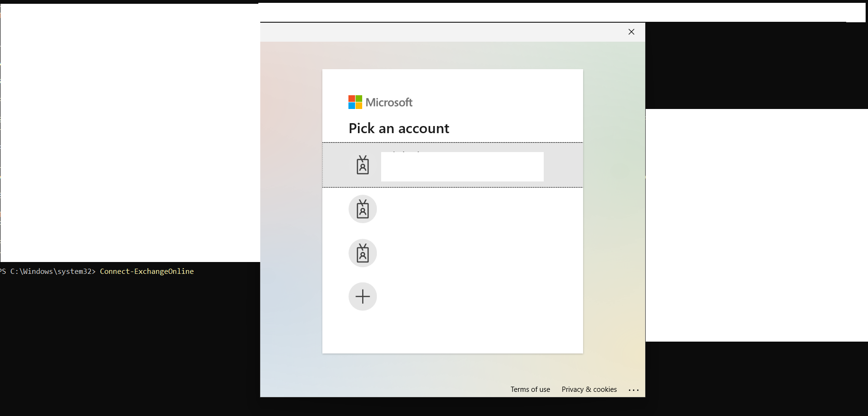Viewport: 868px width, 416px height.
Task: Click the plus icon to add another account
Action: coord(363,297)
